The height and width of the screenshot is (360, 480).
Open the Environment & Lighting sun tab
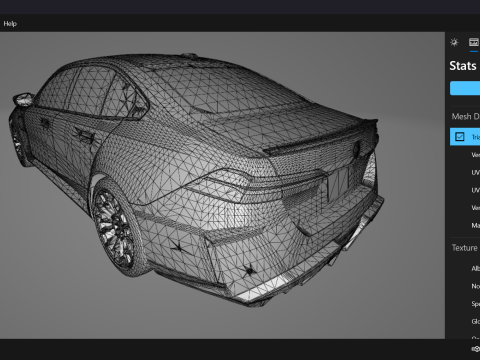coord(454,42)
